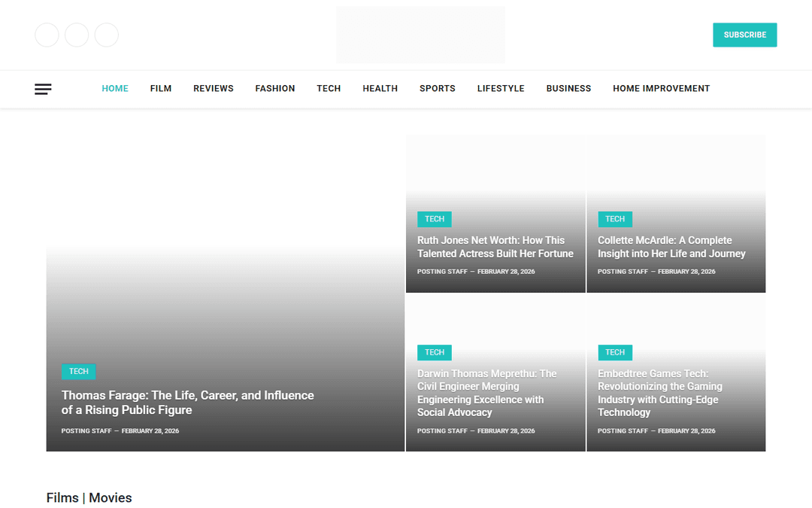Screen dimensions: 812x508
Task: Click POSTING STAFF under Thomas Farage article
Action: coord(86,430)
